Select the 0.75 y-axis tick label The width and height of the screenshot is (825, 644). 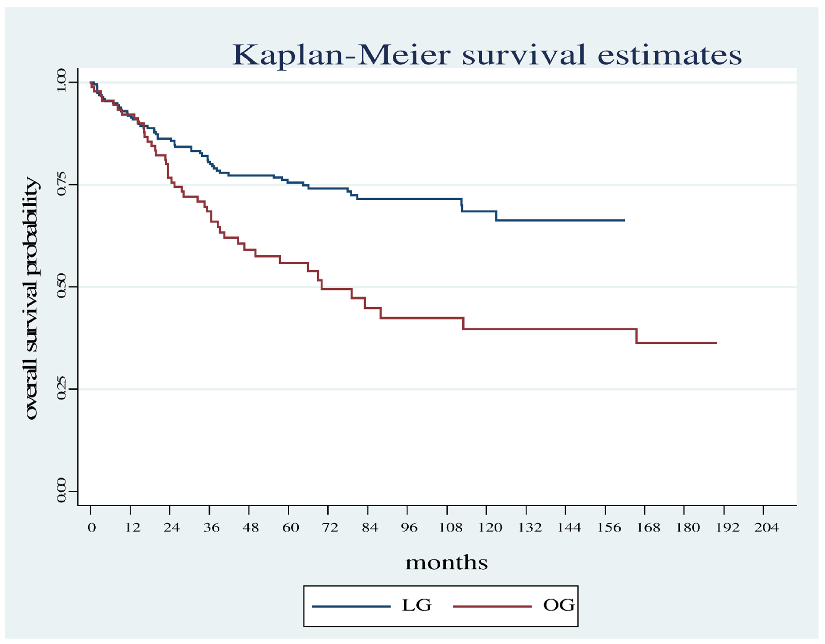[x=61, y=184]
